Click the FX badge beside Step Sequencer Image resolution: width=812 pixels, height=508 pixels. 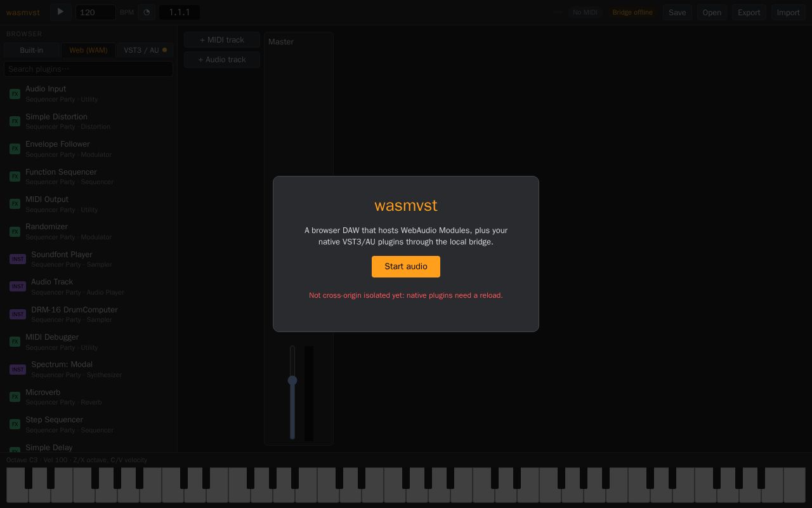15,424
